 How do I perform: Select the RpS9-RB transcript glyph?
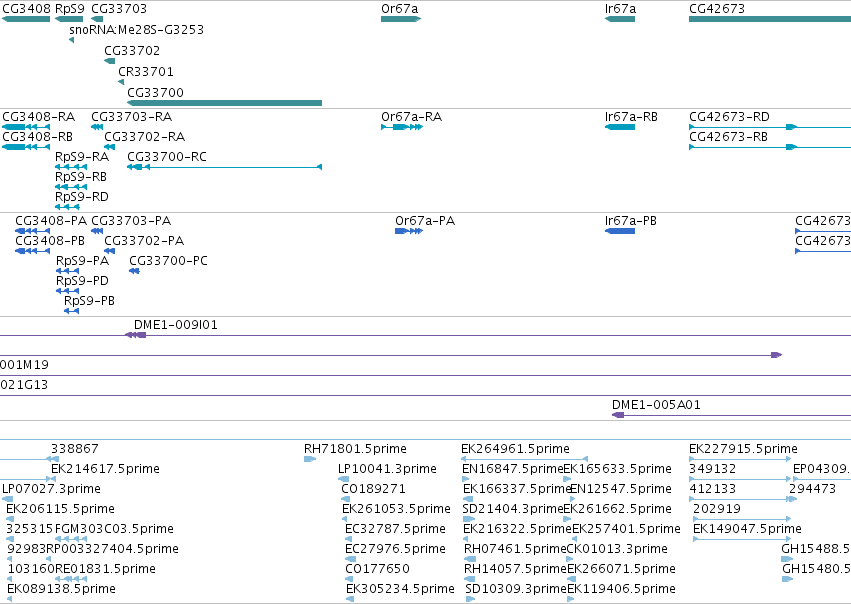click(71, 187)
